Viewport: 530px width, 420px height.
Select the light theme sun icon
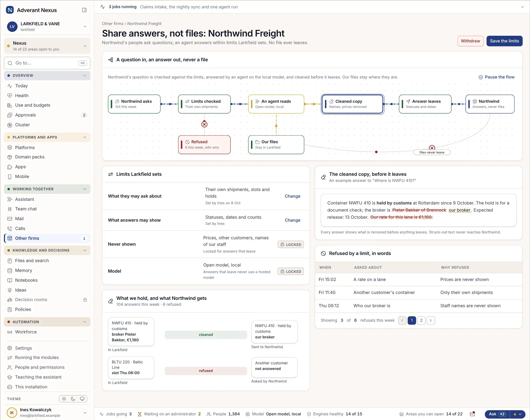point(64,399)
